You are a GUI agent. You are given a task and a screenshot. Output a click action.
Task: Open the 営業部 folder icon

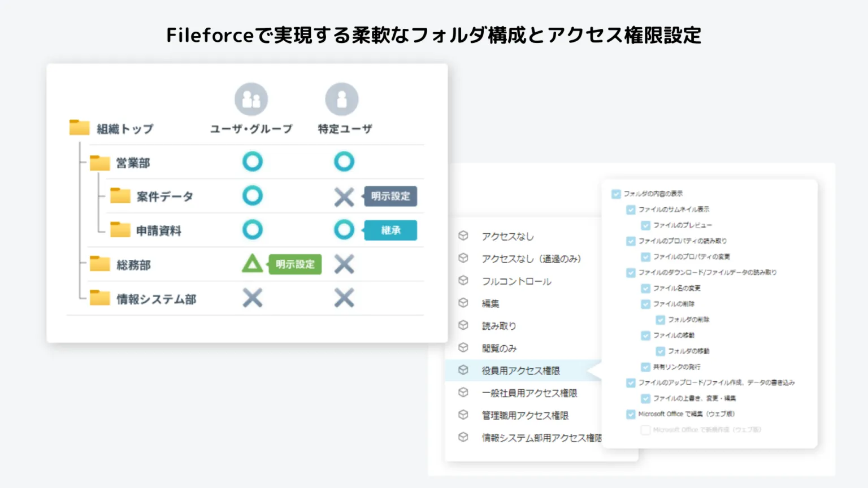pyautogui.click(x=99, y=162)
